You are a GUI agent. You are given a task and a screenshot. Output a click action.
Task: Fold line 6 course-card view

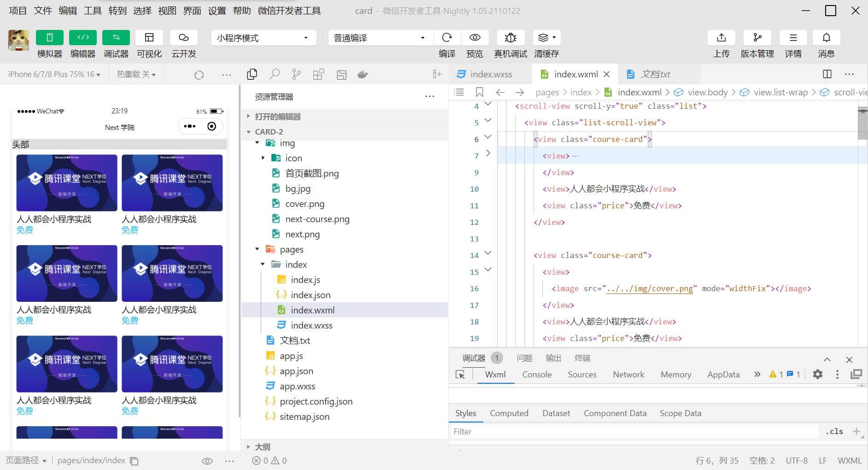(488, 137)
